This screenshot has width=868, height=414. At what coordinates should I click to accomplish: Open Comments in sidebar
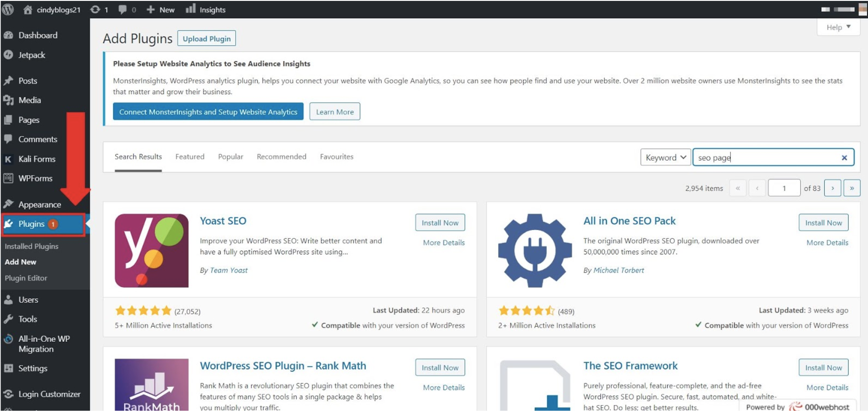pyautogui.click(x=37, y=139)
